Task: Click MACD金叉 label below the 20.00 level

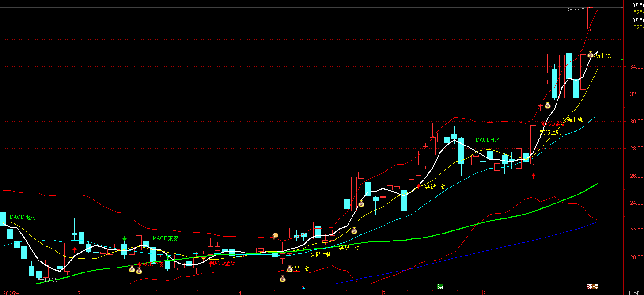Action: click(223, 263)
